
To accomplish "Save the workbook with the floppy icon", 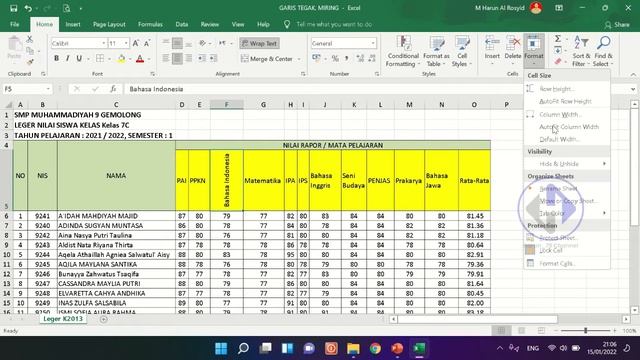I will (13, 8).
